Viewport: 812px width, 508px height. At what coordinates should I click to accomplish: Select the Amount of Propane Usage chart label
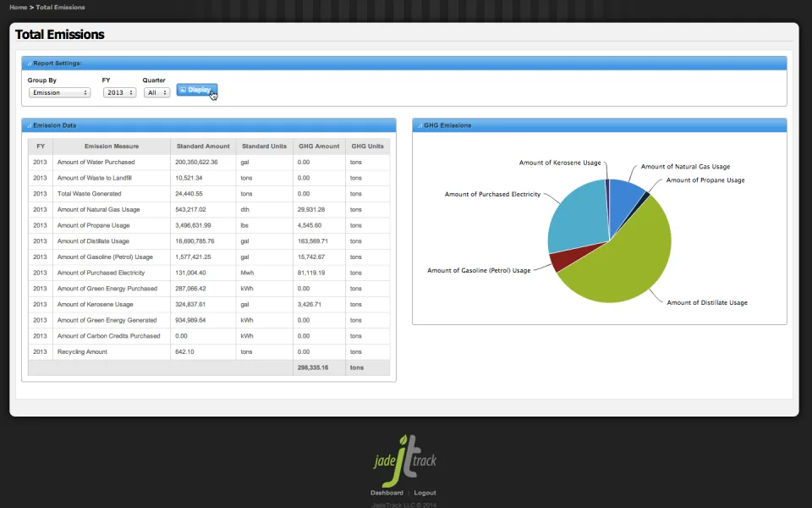point(705,180)
